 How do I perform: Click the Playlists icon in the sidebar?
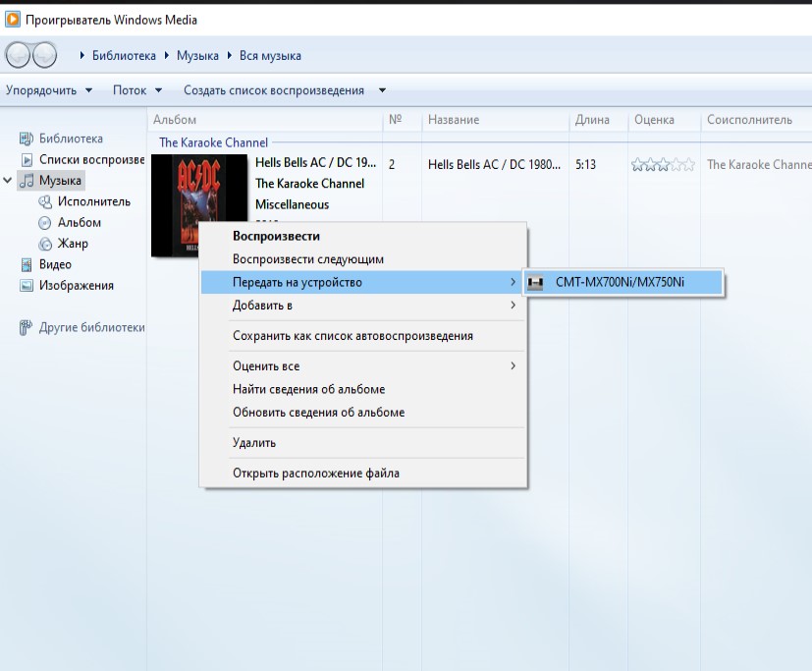click(x=27, y=160)
